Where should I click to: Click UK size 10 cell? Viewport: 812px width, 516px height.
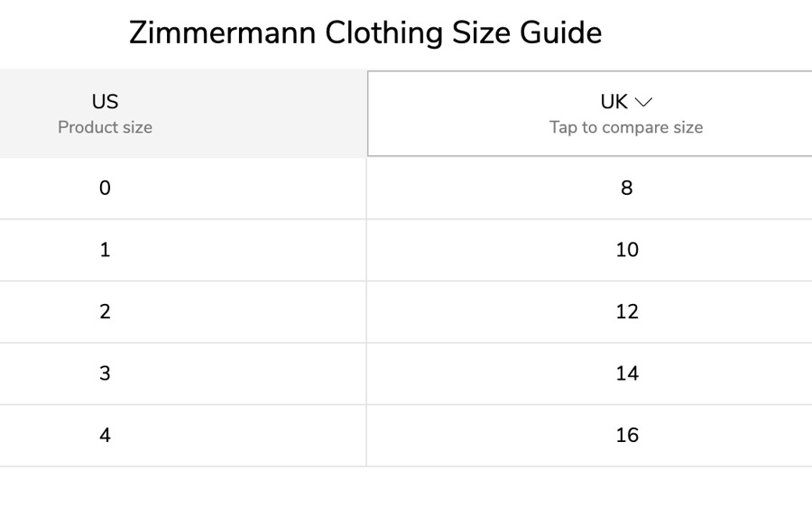tap(590, 251)
